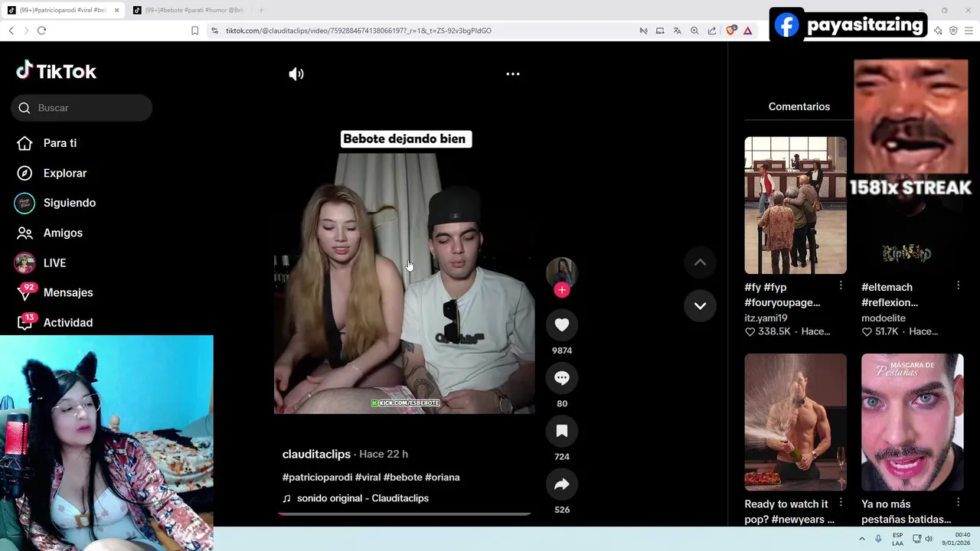The height and width of the screenshot is (551, 980).
Task: Open the #viral hashtag
Action: [367, 477]
